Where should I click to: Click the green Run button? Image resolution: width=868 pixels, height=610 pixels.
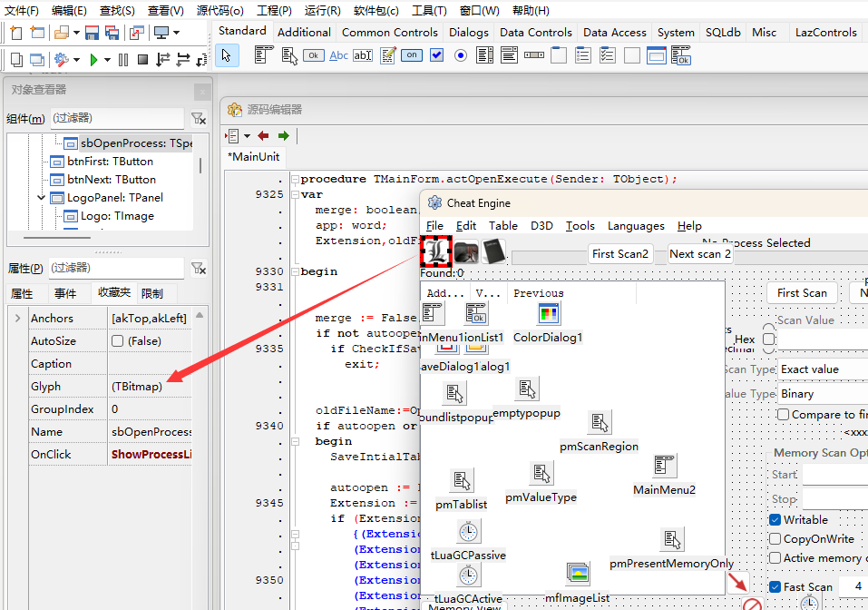point(93,60)
